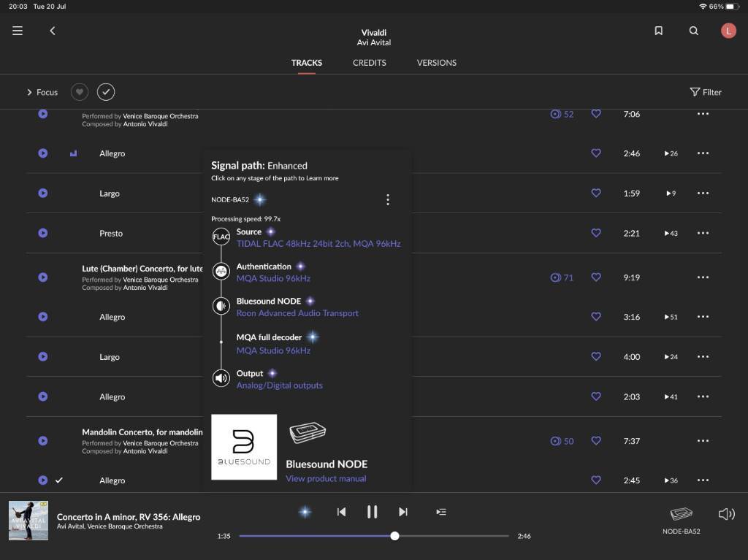Show the 52 other recordings badge
The height and width of the screenshot is (560, 748).
pos(562,114)
